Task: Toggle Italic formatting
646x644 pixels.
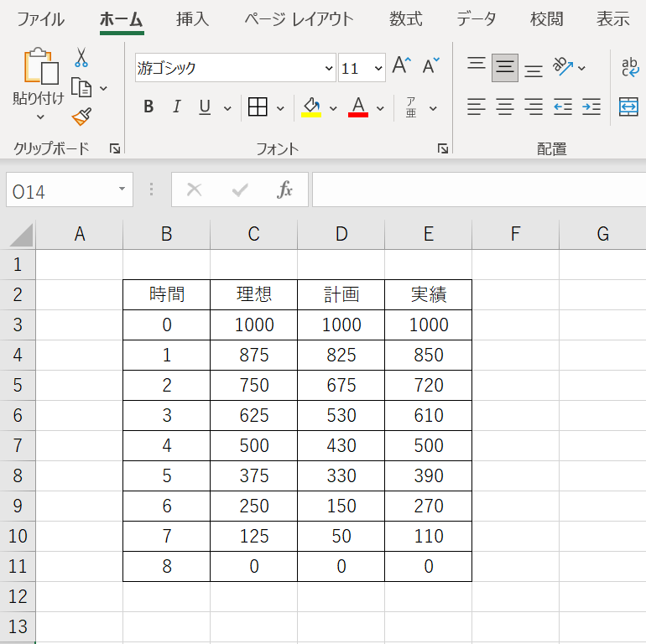Action: [176, 107]
